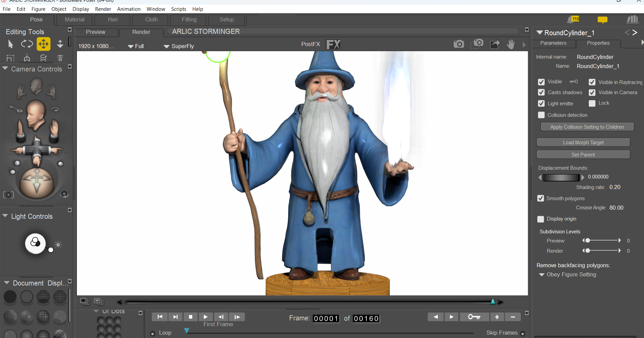This screenshot has width=644, height=338.
Task: Enable the Lock checkbox
Action: click(x=592, y=103)
